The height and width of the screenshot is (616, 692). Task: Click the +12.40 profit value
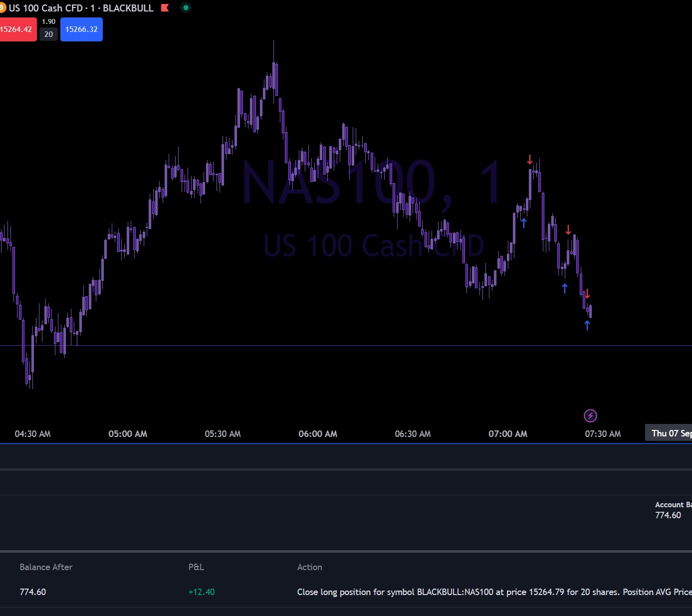[x=202, y=592]
